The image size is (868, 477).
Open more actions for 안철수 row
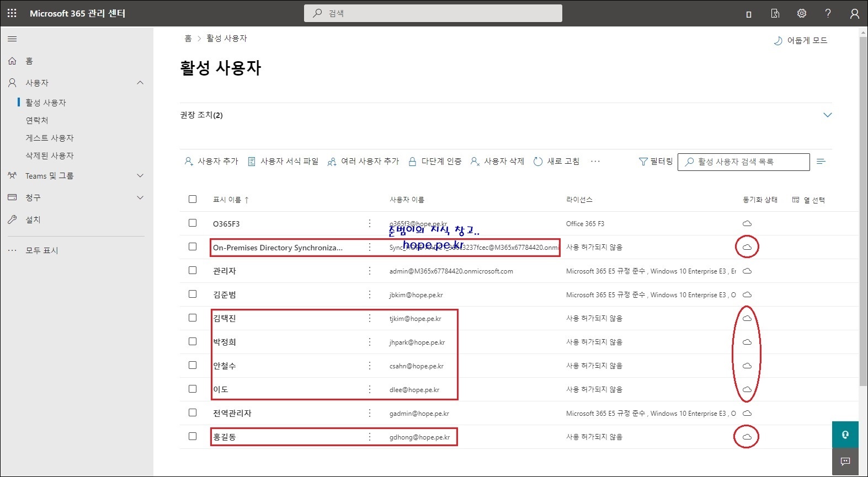370,366
